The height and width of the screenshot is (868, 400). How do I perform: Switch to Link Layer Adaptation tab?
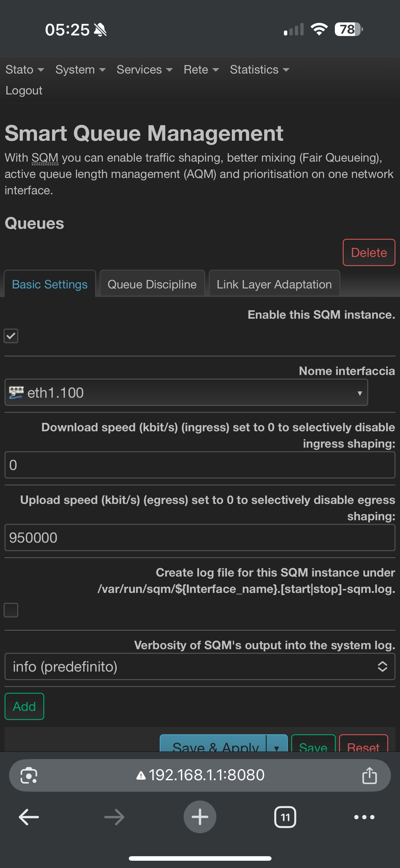274,284
